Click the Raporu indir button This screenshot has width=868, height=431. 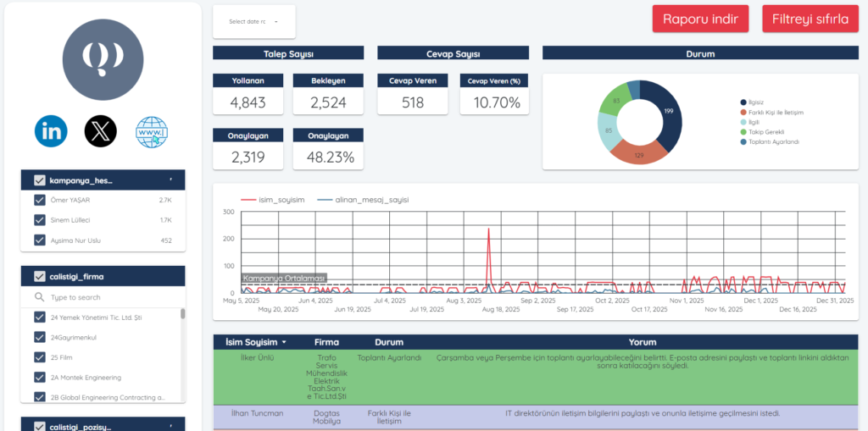(700, 19)
